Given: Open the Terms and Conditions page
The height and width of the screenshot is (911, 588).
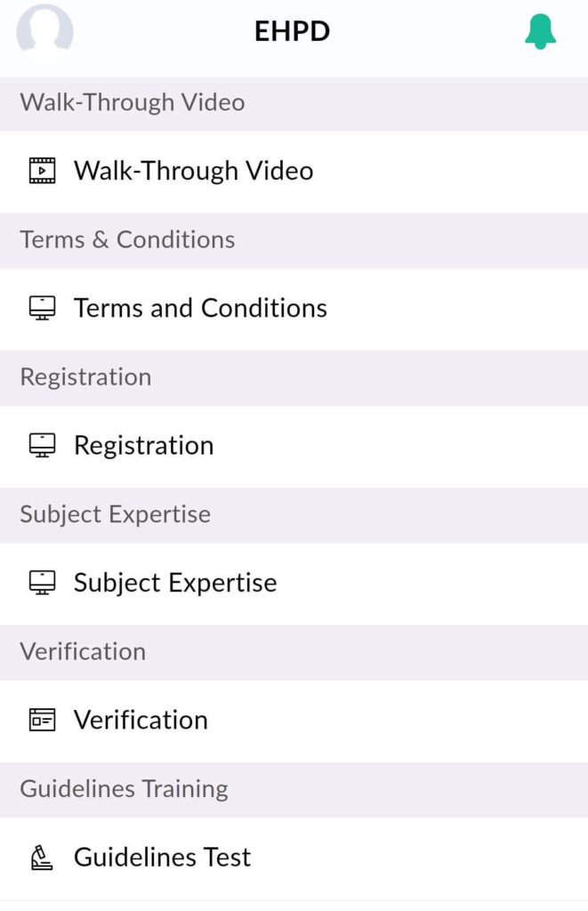Looking at the screenshot, I should tap(200, 308).
